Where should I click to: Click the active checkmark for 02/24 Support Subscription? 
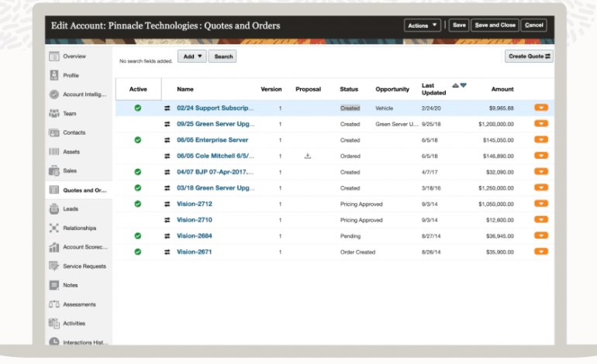click(138, 108)
